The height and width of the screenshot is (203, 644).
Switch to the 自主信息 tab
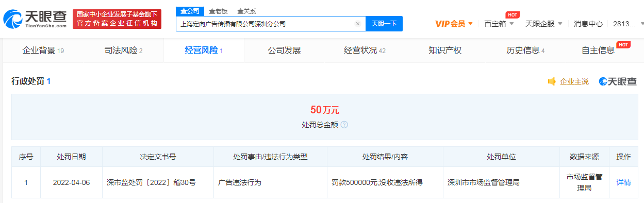[x=598, y=50]
